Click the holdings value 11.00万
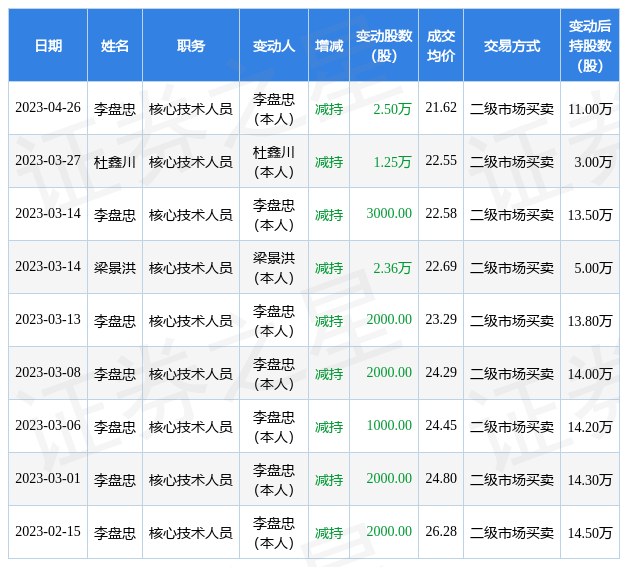Viewport: 620px width, 567px height. click(x=590, y=109)
